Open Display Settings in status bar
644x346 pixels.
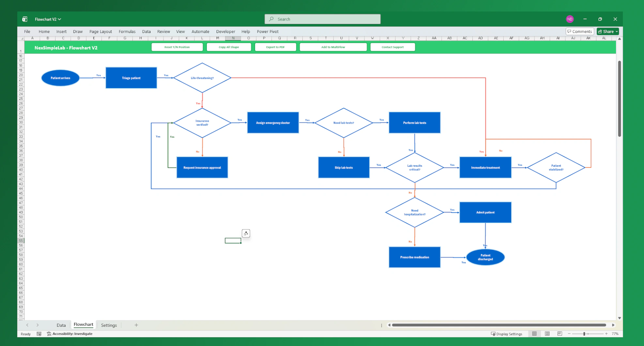tap(506, 334)
